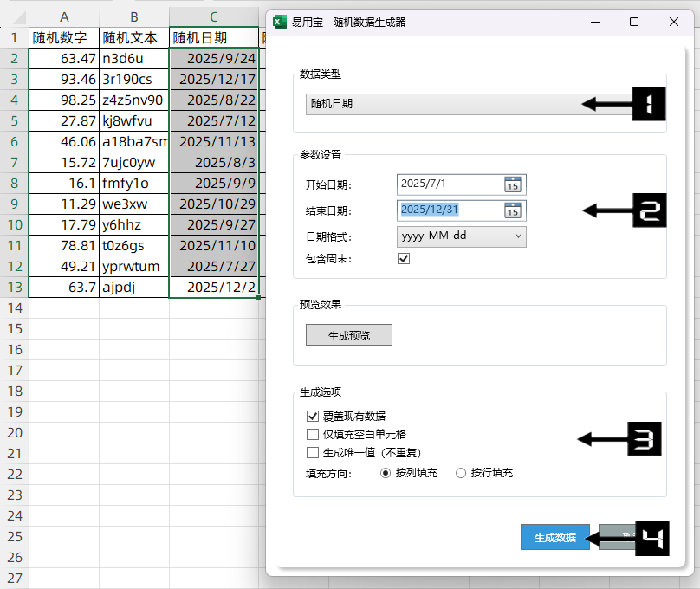Click the 开始日期 input field
Viewport: 700px width, 589px height.
449,184
